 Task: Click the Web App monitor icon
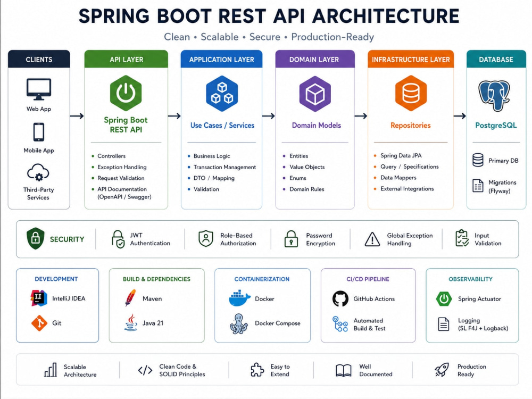click(39, 89)
